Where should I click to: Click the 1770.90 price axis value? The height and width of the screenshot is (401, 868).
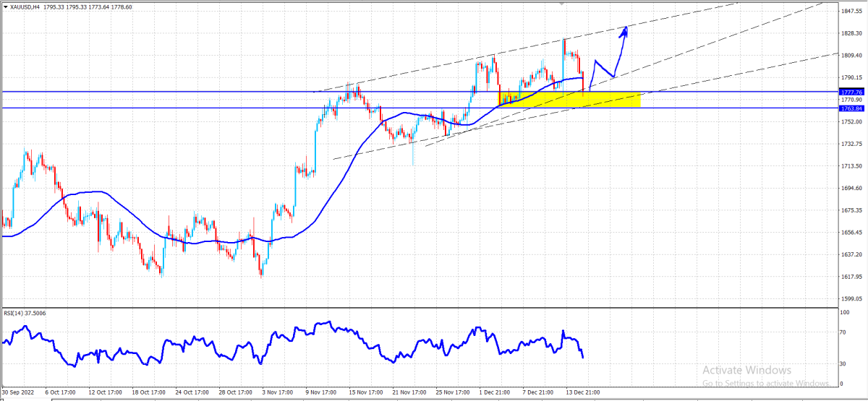pyautogui.click(x=851, y=100)
